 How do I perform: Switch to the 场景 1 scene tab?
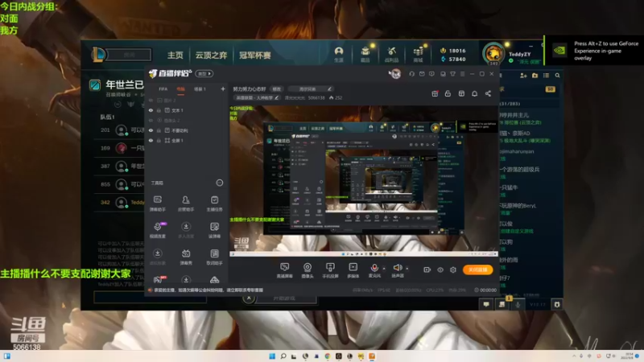point(200,89)
